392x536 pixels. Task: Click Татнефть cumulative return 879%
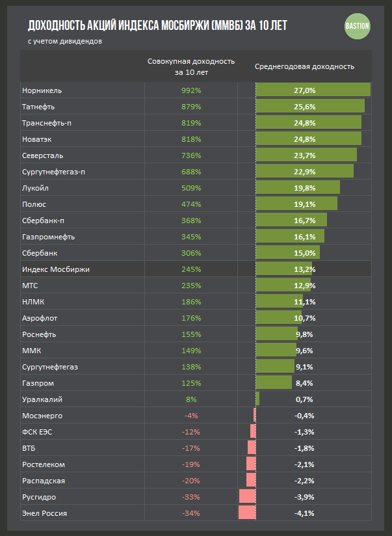(191, 107)
